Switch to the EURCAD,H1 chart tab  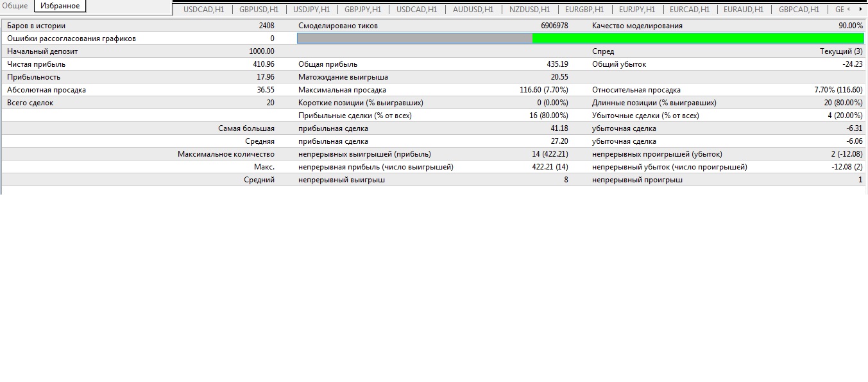[x=690, y=10]
